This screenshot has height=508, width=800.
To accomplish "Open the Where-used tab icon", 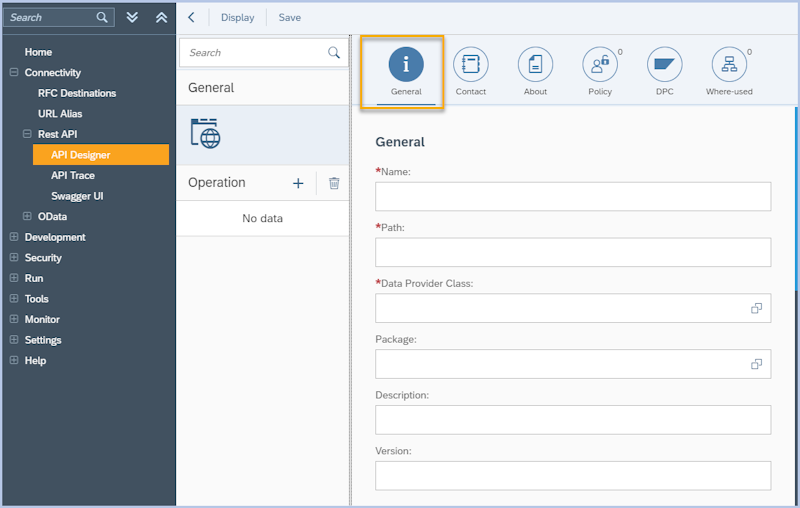I will [729, 66].
